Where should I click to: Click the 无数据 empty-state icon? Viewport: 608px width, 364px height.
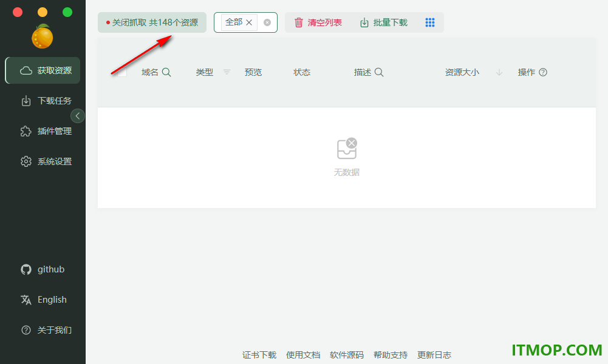(347, 148)
